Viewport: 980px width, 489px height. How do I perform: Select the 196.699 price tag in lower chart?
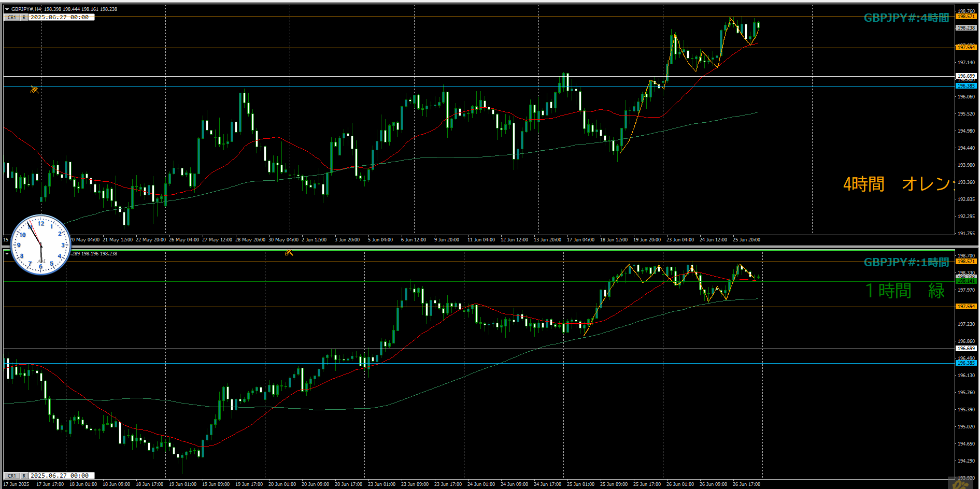[966, 349]
